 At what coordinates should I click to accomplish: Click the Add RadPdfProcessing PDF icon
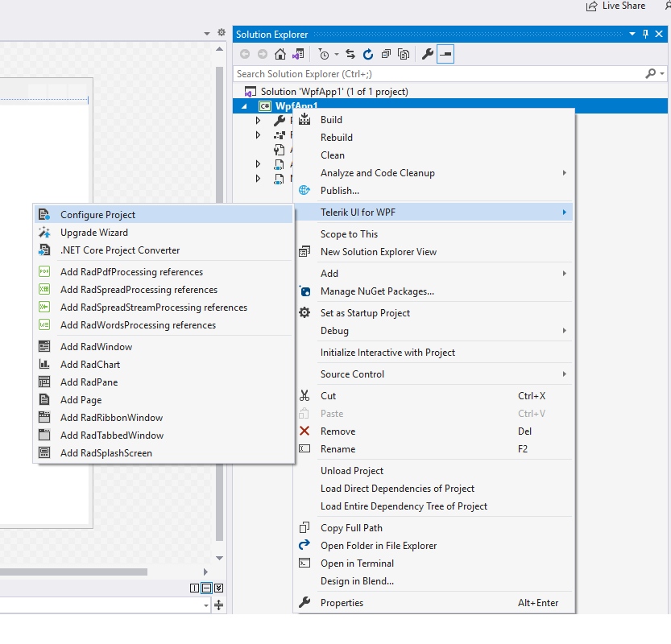click(x=44, y=271)
